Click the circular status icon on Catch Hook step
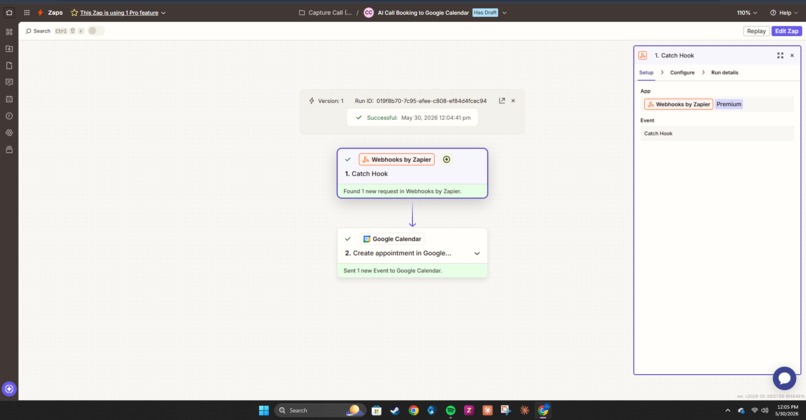Image resolution: width=806 pixels, height=420 pixels. (447, 159)
